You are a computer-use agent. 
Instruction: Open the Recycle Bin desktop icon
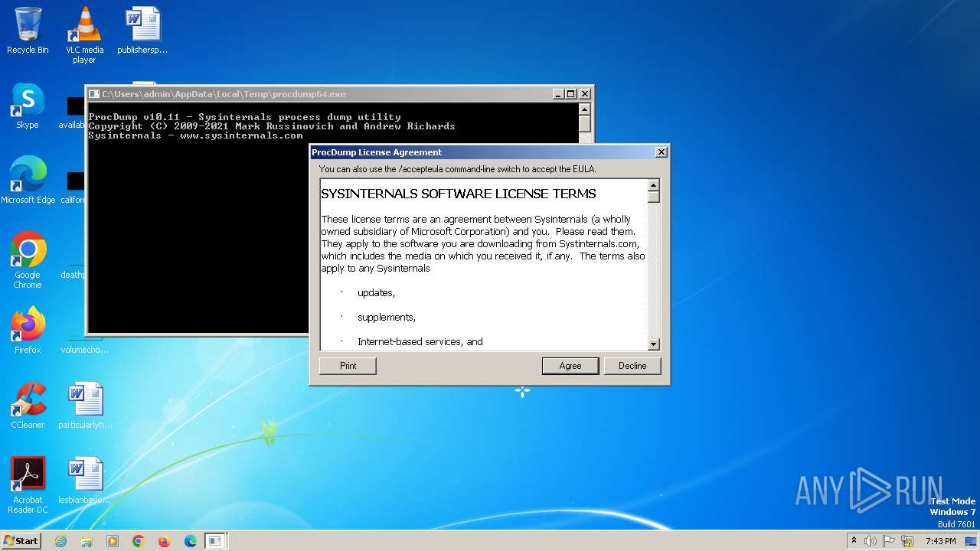pos(28,31)
